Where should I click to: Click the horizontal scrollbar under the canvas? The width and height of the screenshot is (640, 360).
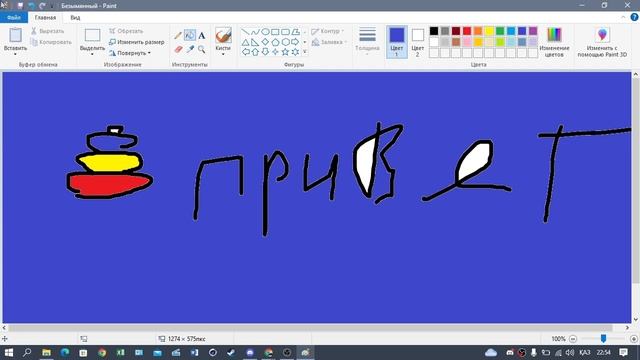[310, 328]
